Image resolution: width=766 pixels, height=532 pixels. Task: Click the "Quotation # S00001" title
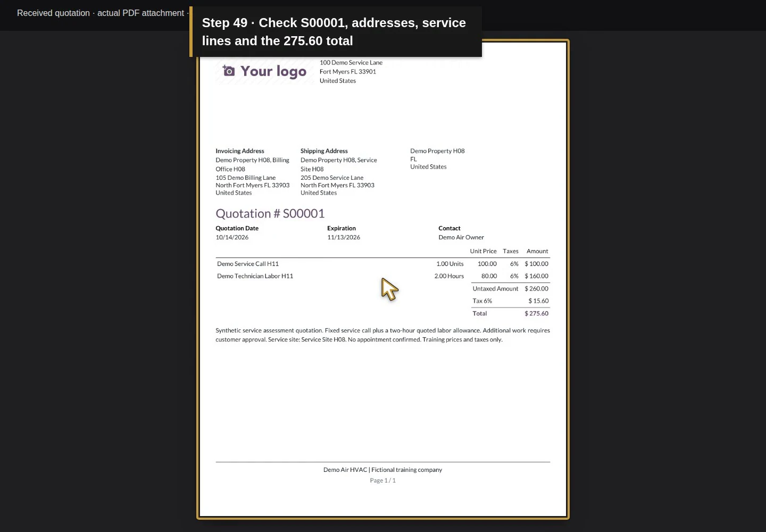tap(270, 214)
